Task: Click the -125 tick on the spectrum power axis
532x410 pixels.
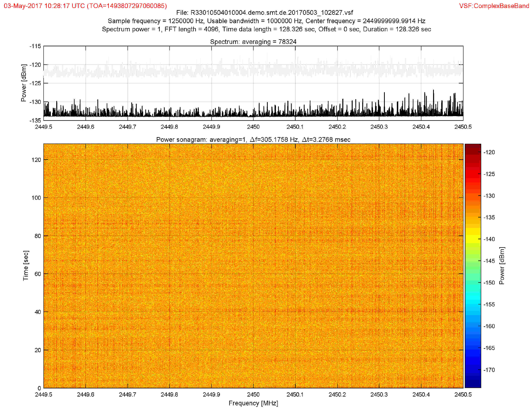Action: coord(35,83)
